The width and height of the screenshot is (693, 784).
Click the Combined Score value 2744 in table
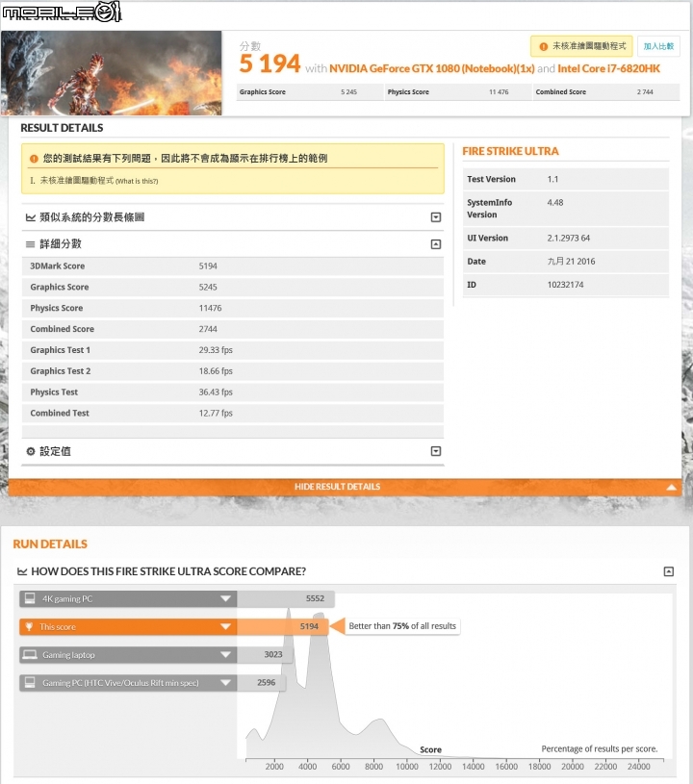pos(208,329)
